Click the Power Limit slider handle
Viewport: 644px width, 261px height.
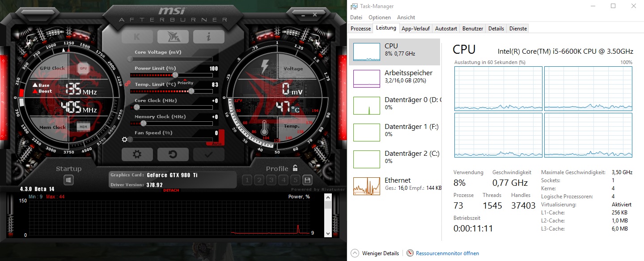tap(175, 75)
